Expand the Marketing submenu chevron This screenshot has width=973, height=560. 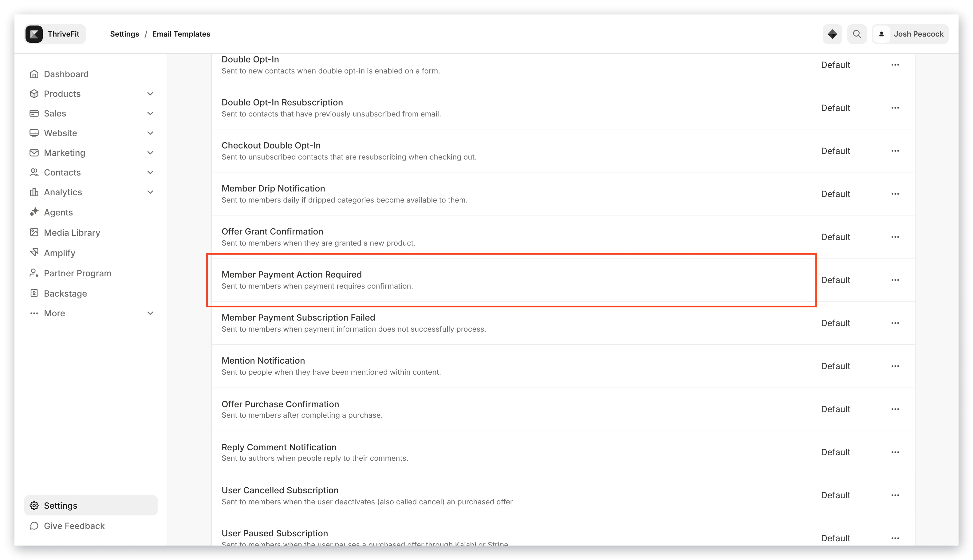[150, 152]
